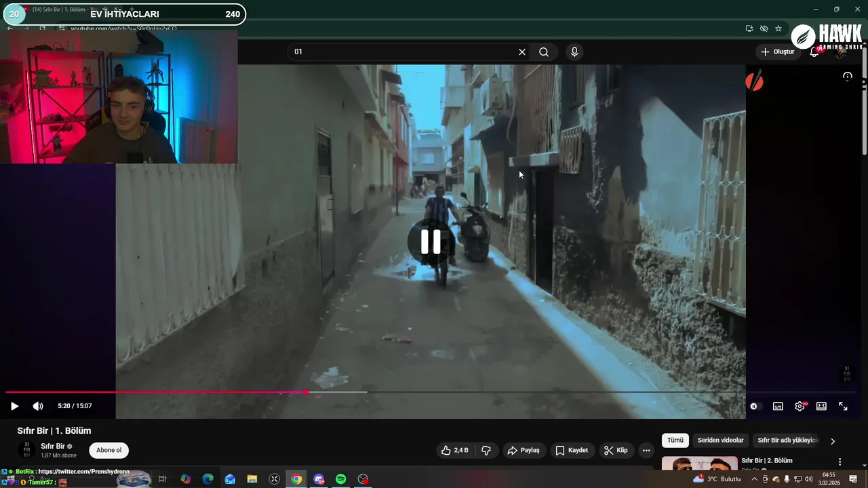The image size is (868, 488).
Task: Open the weather widget showing 3°C Bulutlu
Action: pos(717,479)
